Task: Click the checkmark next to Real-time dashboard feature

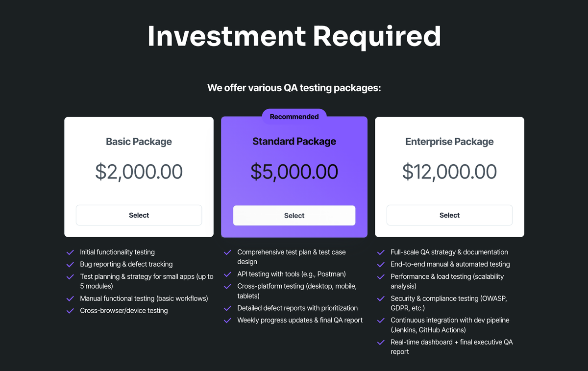Action: point(381,342)
